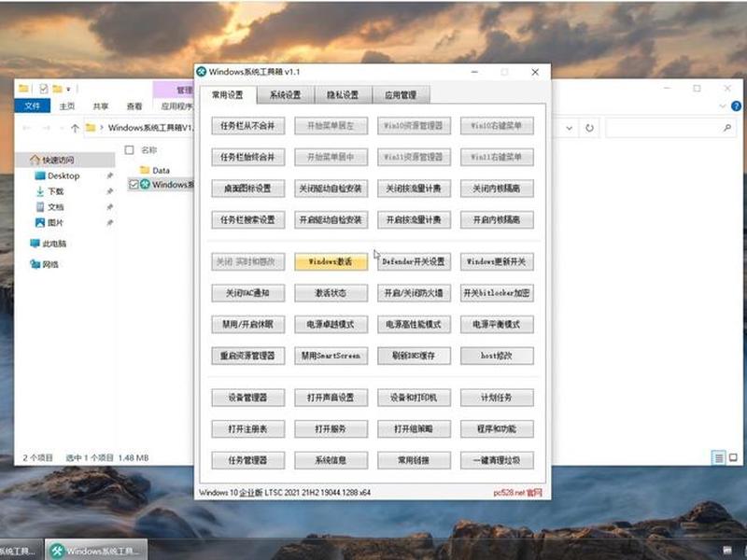Untick the checkbox of the Windows exe file
Viewport: 747px width, 560px height.
pos(134,184)
